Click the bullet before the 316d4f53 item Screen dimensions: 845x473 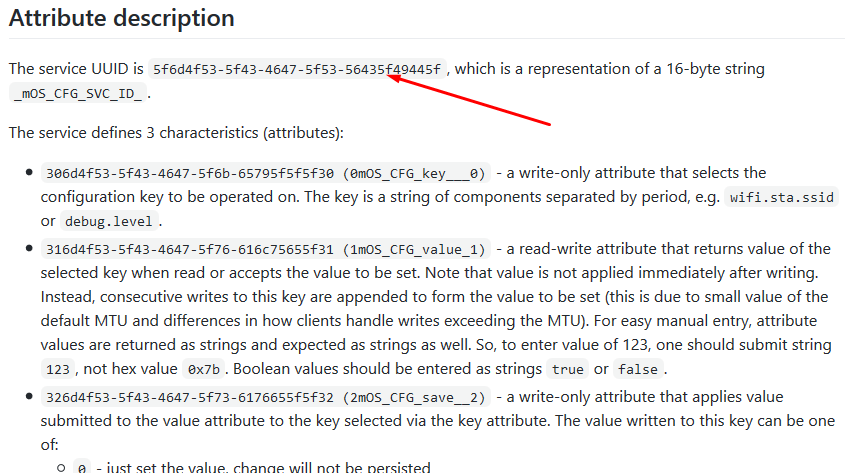[29, 249]
